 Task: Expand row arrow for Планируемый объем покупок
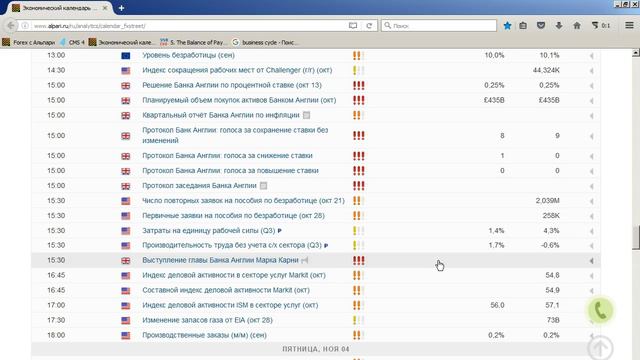591,101
